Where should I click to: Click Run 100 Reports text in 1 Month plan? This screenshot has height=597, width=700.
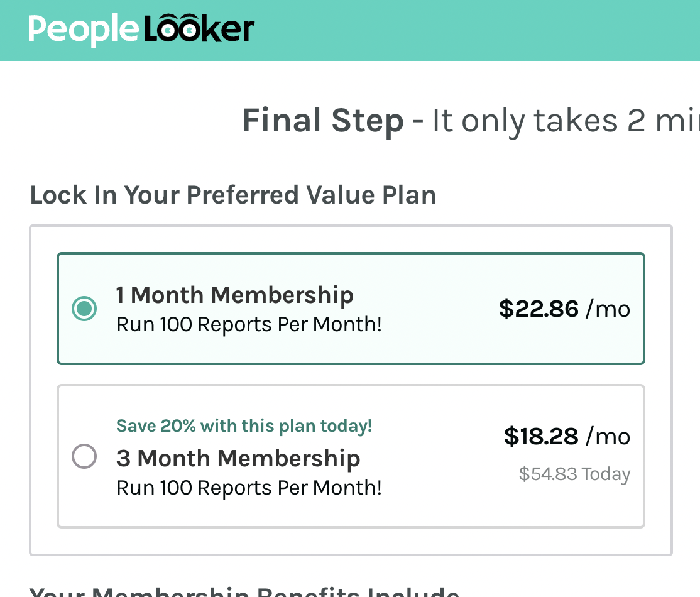(249, 324)
